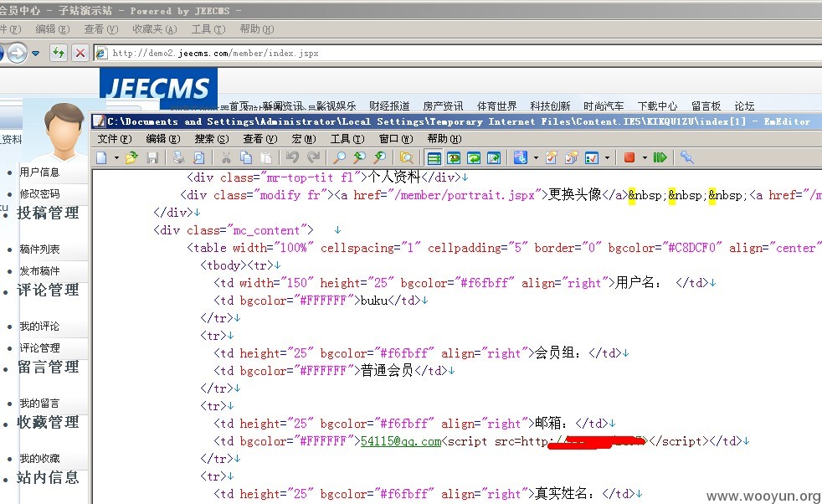The height and width of the screenshot is (504, 822).
Task: Open EmEditor 帮助(H) menu
Action: pyautogui.click(x=444, y=139)
